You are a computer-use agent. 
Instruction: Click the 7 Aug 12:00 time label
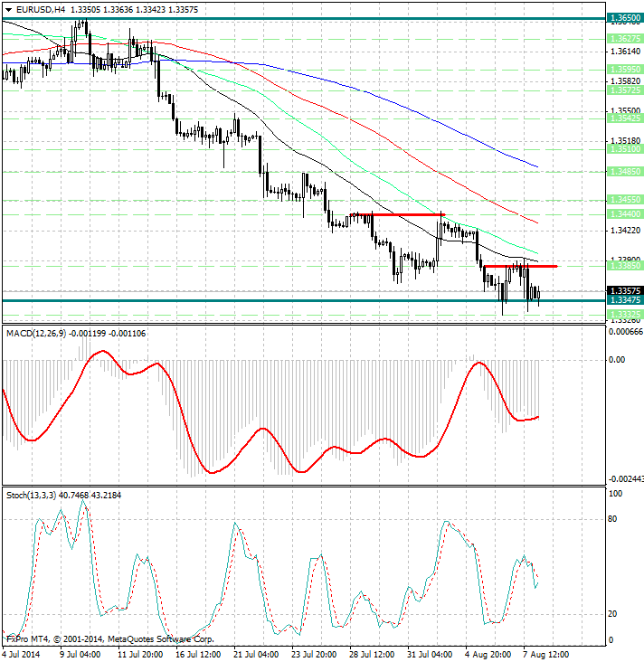tap(545, 655)
